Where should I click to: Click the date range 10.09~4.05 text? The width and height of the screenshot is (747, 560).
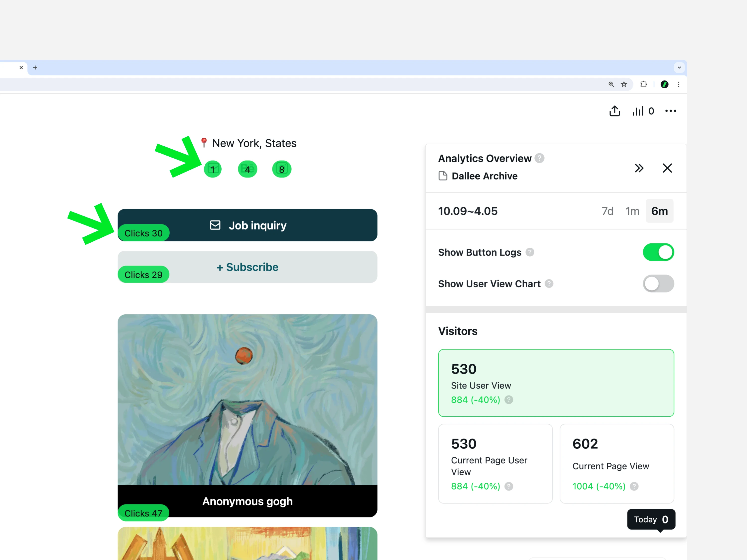[x=468, y=211]
